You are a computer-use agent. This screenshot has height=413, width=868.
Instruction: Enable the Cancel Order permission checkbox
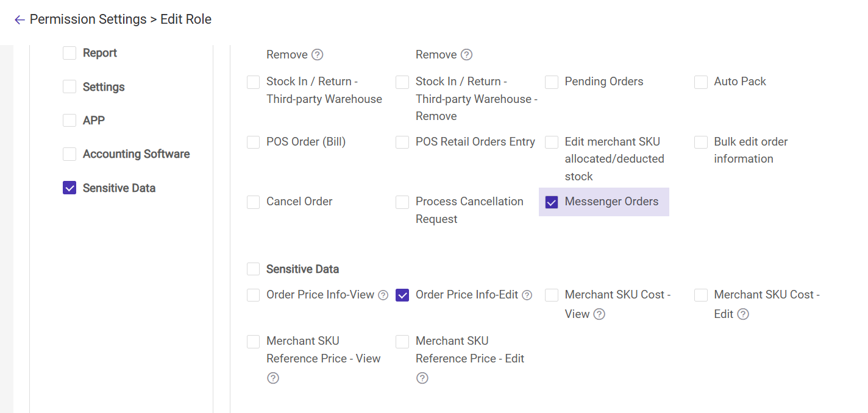253,202
